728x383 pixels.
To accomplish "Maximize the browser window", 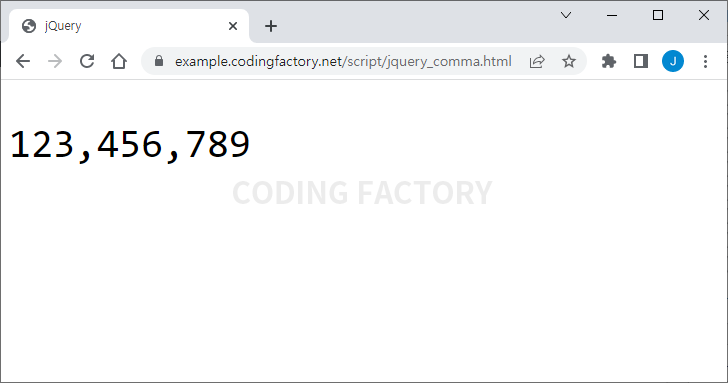I will click(658, 15).
